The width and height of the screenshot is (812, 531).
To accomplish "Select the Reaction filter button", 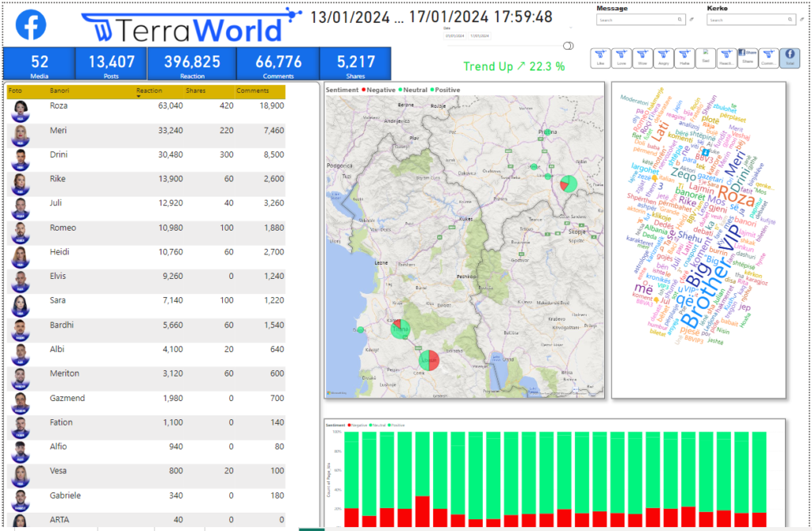I will coord(726,58).
